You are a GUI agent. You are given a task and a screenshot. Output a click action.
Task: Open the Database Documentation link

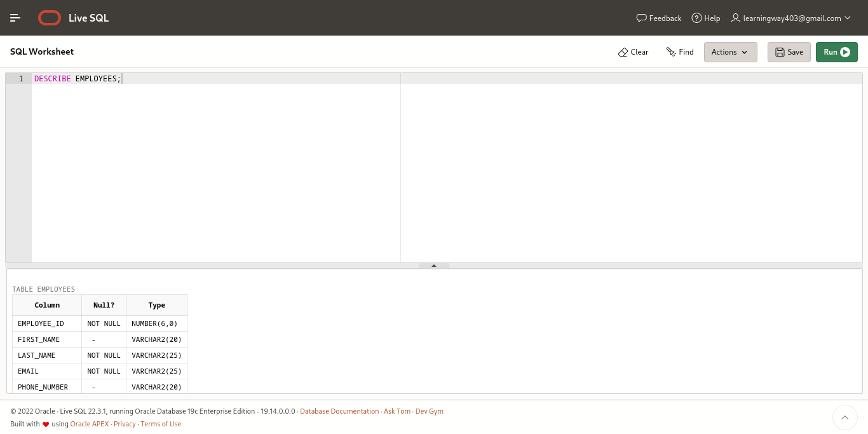pyautogui.click(x=339, y=411)
